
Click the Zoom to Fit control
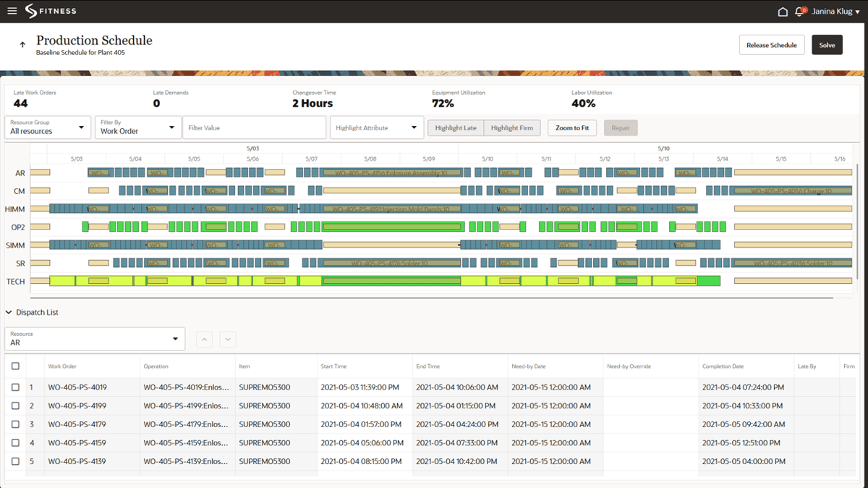click(571, 127)
